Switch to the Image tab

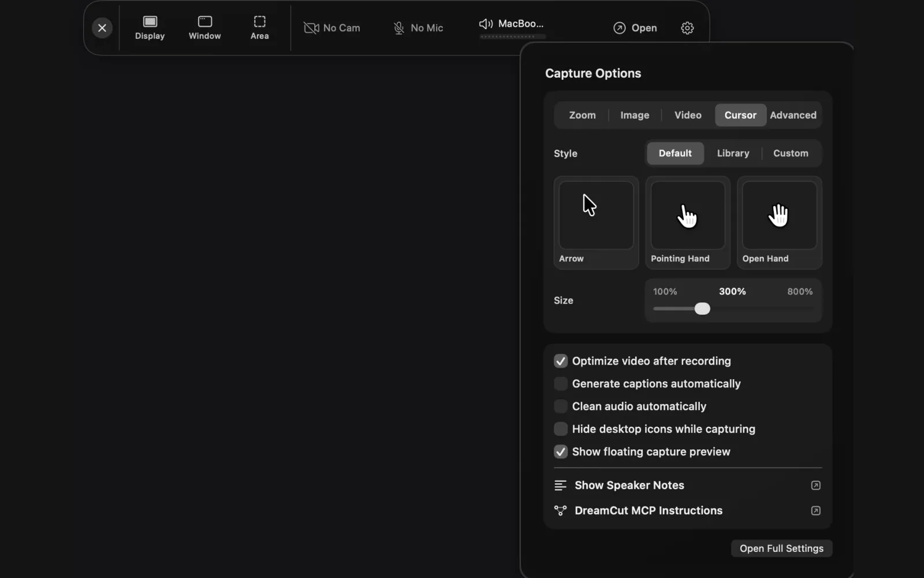point(635,115)
